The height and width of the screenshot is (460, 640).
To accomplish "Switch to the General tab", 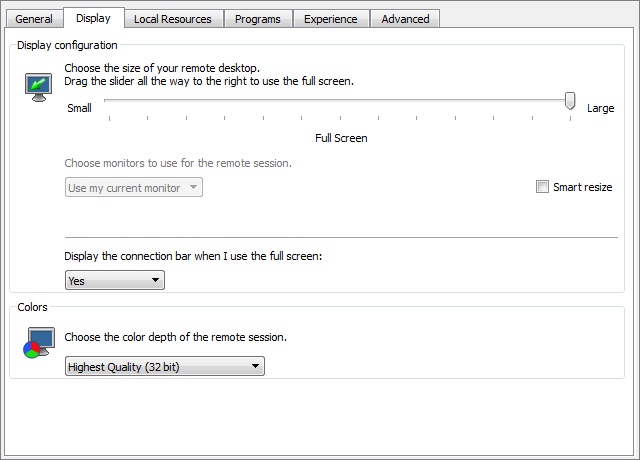I will pos(34,19).
